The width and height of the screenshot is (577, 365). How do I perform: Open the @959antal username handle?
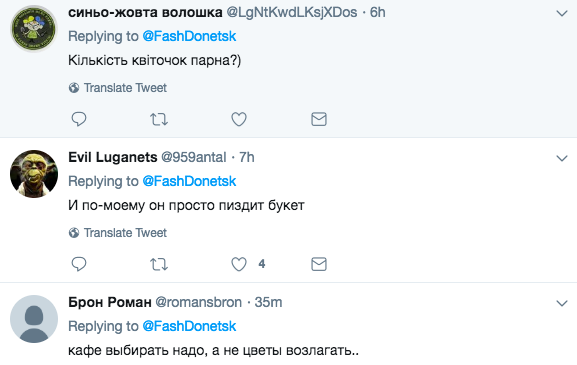(x=194, y=157)
